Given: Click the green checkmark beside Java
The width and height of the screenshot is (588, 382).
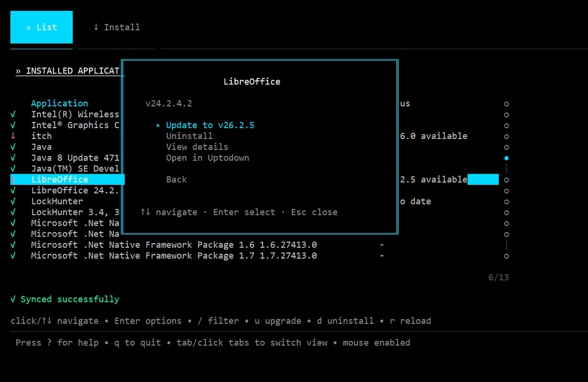Looking at the screenshot, I should tap(13, 147).
